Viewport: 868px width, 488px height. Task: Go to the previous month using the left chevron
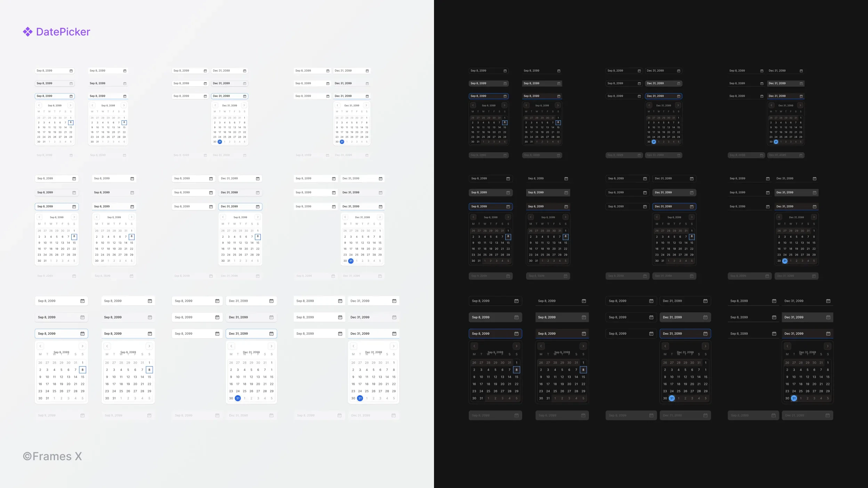39,105
